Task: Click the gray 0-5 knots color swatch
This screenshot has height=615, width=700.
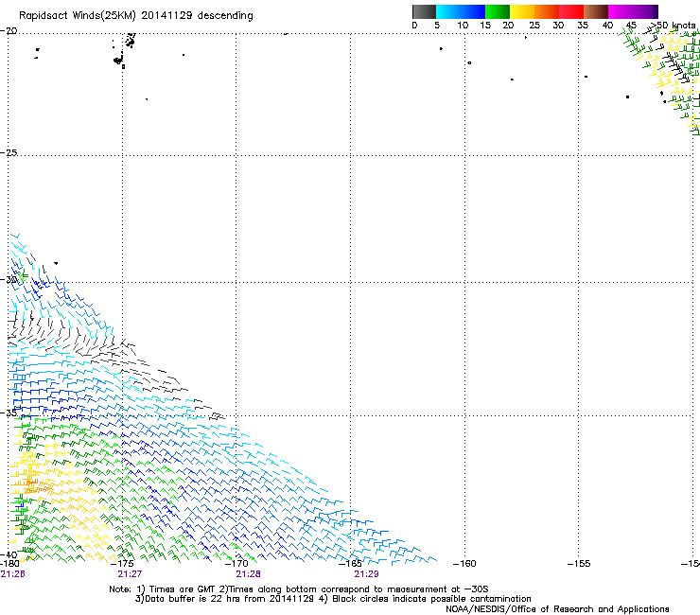Action: point(424,11)
